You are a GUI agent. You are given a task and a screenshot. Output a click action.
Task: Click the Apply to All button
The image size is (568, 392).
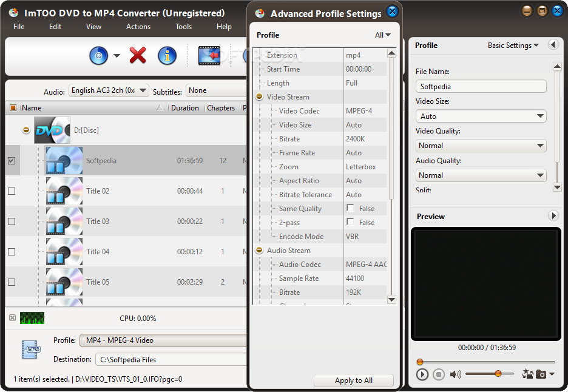tap(354, 380)
